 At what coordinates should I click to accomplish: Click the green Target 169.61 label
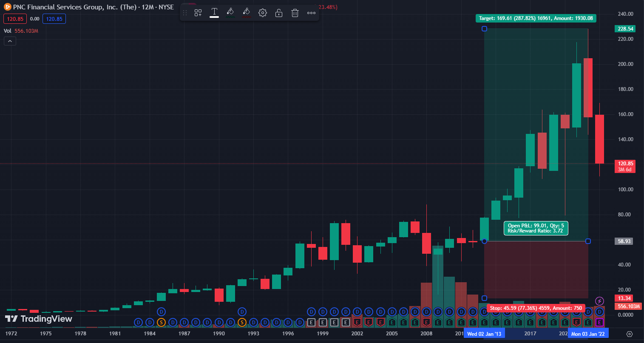[536, 18]
